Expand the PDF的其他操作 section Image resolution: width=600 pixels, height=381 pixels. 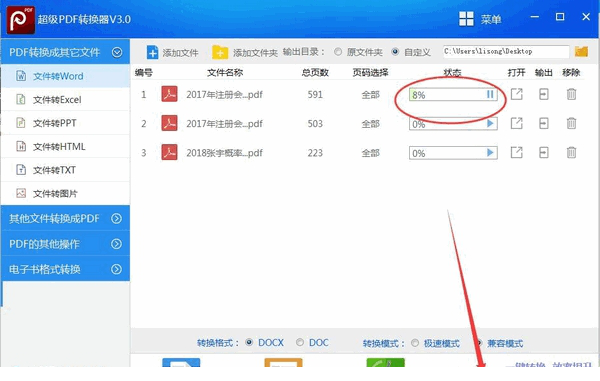pyautogui.click(x=116, y=244)
